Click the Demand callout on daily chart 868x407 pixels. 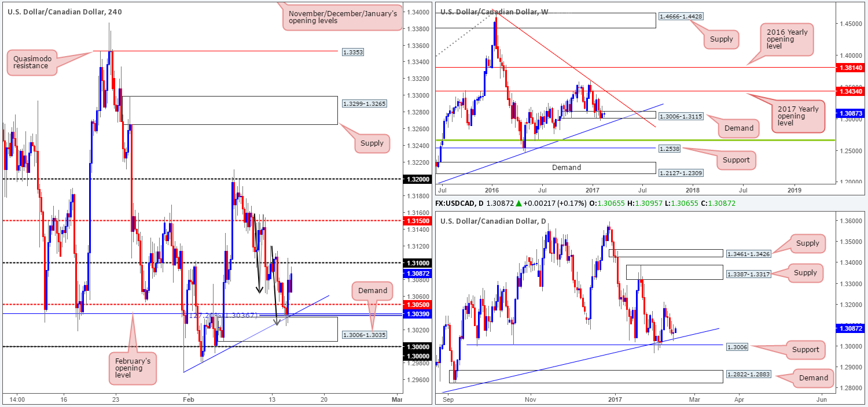(x=814, y=378)
